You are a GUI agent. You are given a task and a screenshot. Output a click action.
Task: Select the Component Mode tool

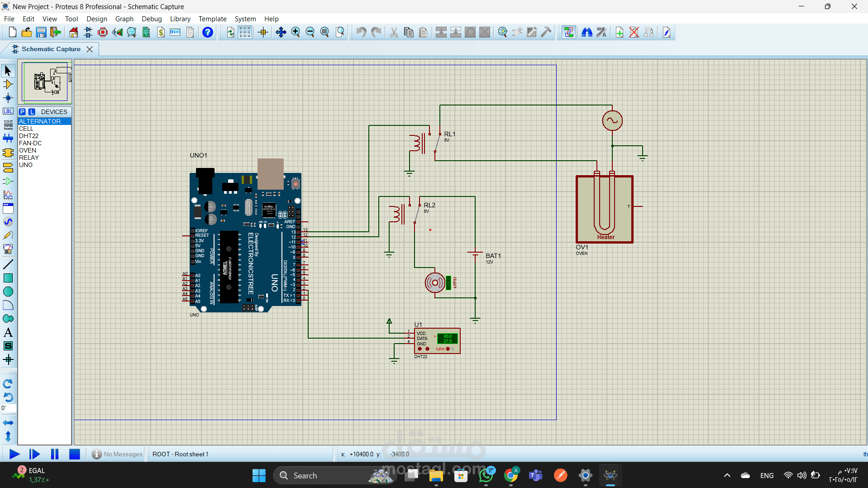point(8,84)
